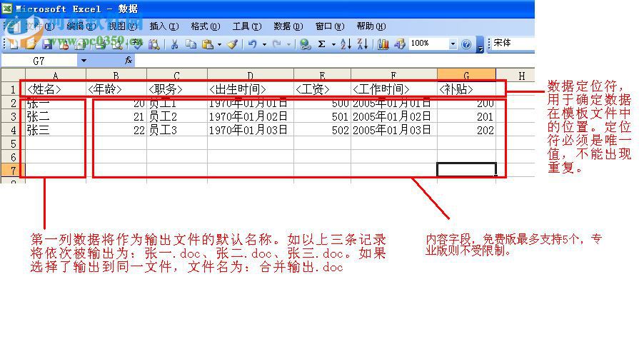Open Toolbar Options expander after Help
This screenshot has height=364, width=639.
[480, 44]
